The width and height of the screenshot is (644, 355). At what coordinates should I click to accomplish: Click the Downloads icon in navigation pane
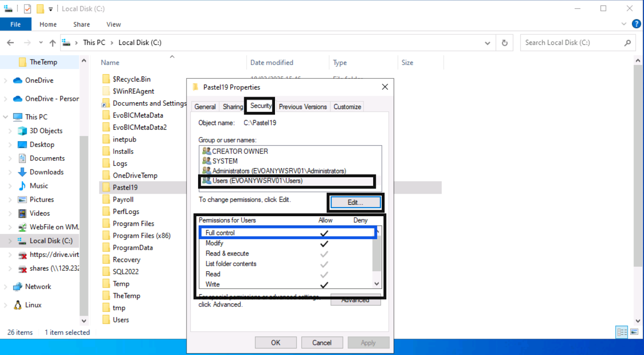pyautogui.click(x=22, y=172)
